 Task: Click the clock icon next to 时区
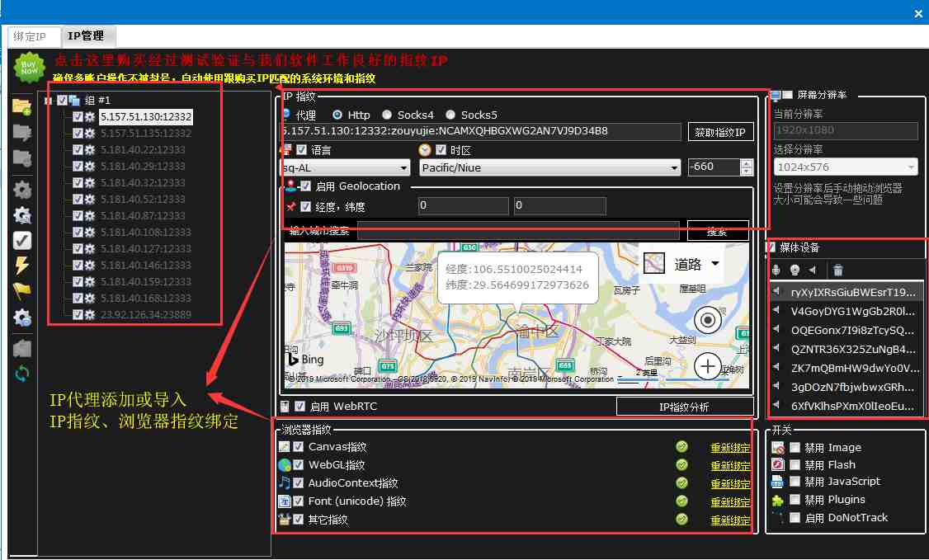coord(424,150)
